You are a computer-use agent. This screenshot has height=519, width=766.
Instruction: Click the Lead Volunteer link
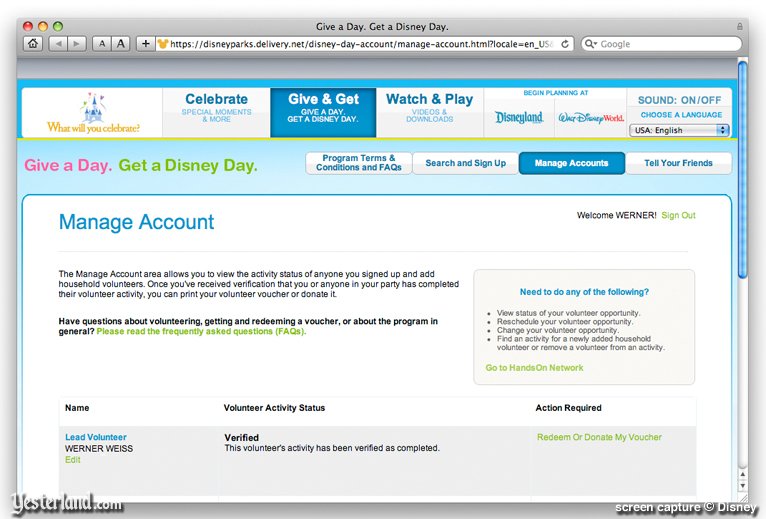click(x=96, y=437)
